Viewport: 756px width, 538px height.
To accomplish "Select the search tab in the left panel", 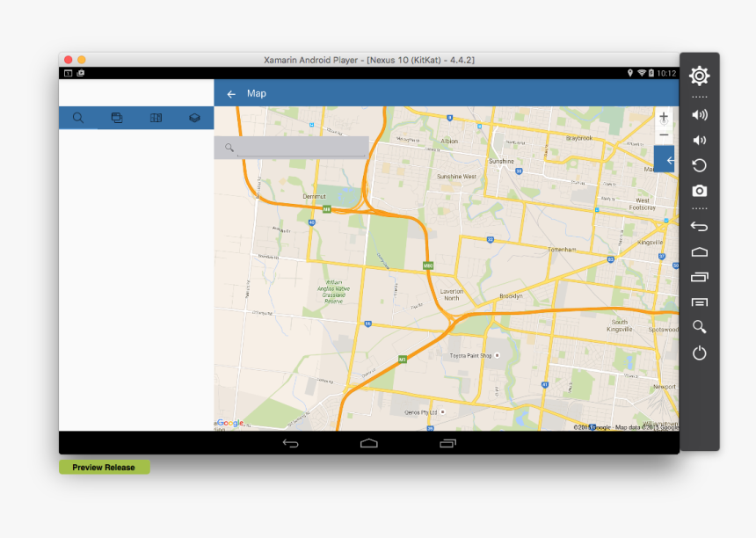I will coord(78,118).
